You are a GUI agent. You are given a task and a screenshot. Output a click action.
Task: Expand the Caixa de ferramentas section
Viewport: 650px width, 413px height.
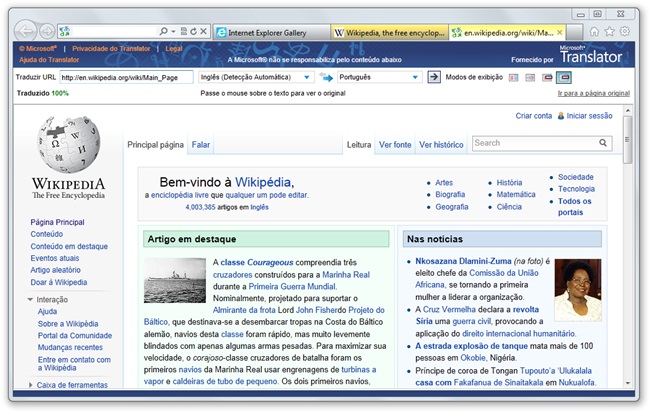tap(30, 385)
